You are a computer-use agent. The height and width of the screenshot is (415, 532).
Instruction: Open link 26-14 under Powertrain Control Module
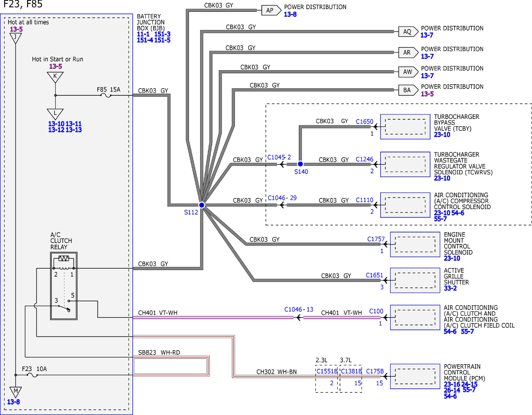452,390
